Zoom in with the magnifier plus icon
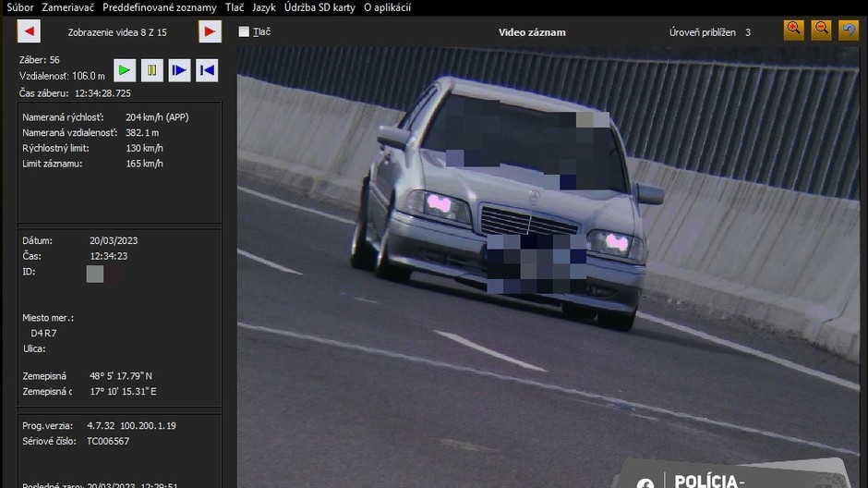 pyautogui.click(x=793, y=30)
